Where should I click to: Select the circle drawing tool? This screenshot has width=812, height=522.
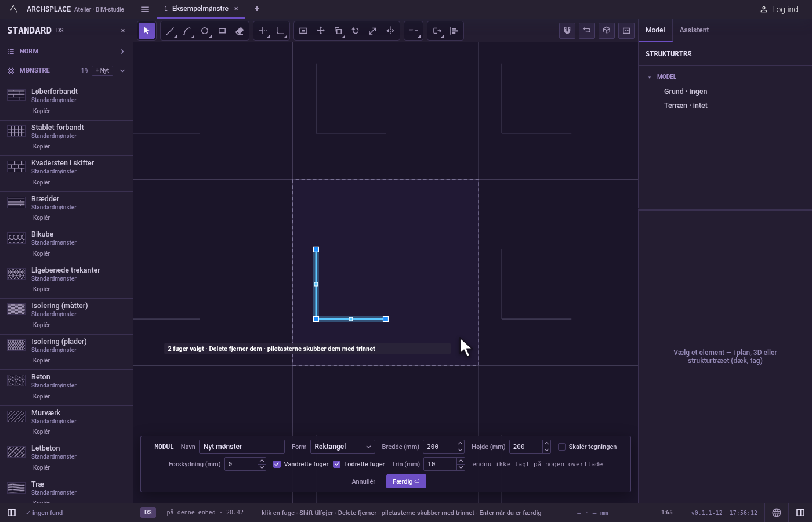click(205, 31)
